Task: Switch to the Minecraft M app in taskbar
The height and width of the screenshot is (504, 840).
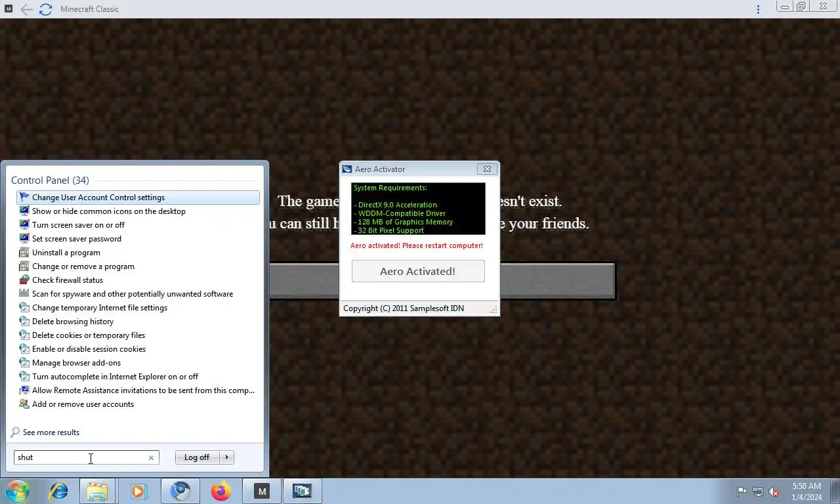Action: tap(262, 491)
